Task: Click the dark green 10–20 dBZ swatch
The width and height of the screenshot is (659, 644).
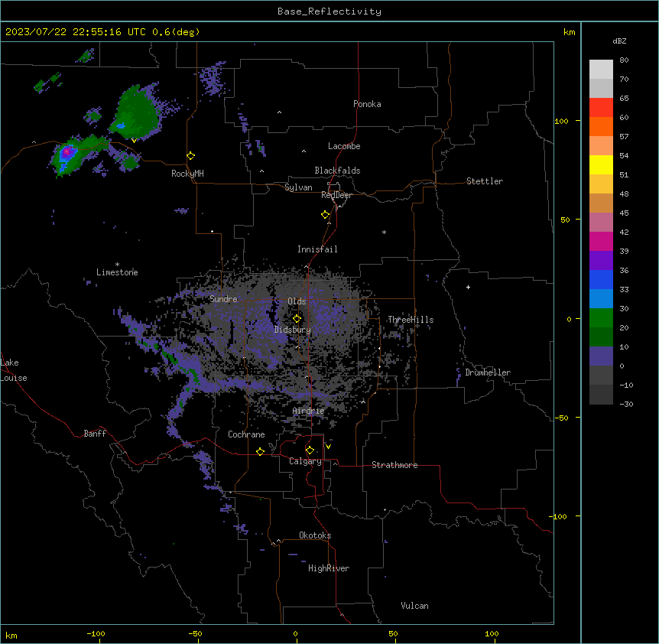Action: point(601,337)
